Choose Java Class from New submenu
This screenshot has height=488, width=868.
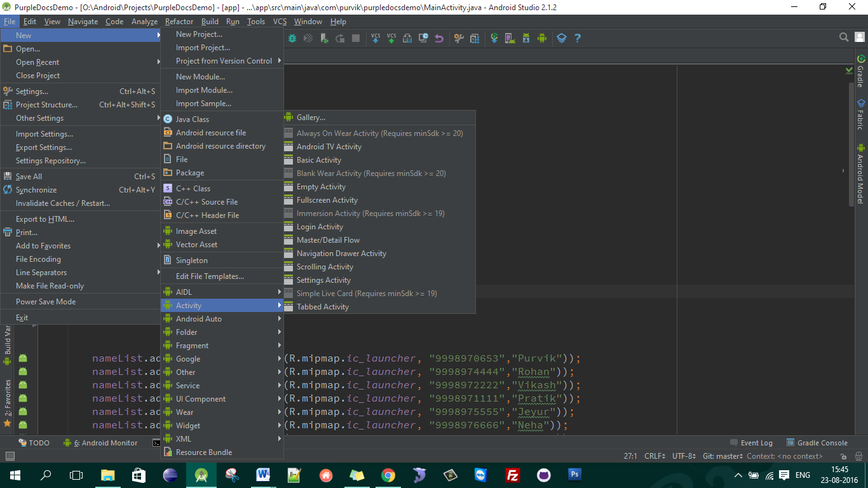(x=222, y=119)
